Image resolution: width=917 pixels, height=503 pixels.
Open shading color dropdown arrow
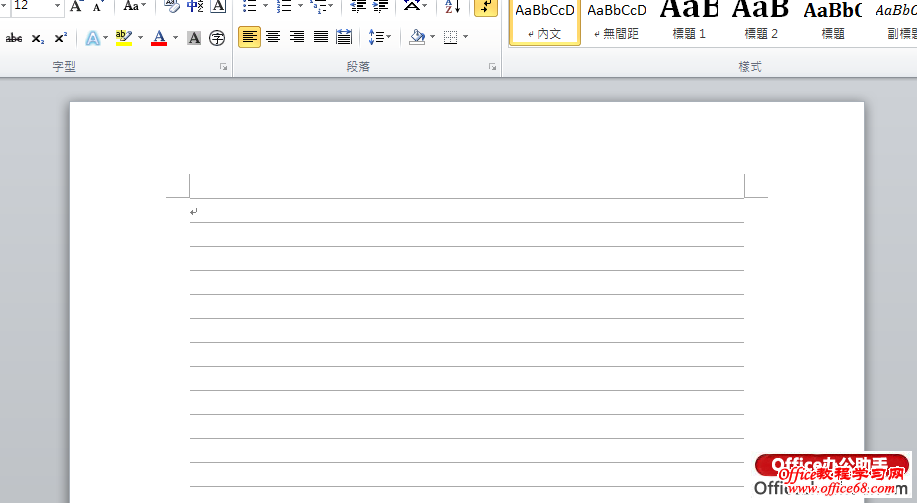point(433,37)
